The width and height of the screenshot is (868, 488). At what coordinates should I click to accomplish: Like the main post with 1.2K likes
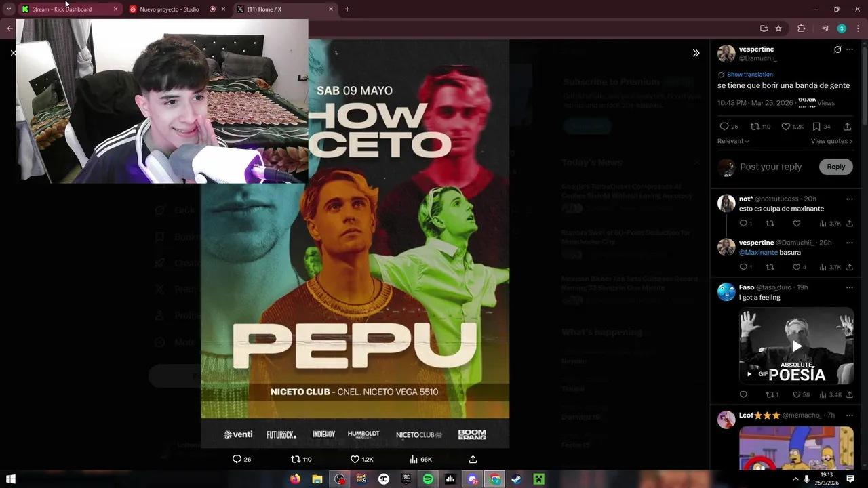(x=792, y=127)
